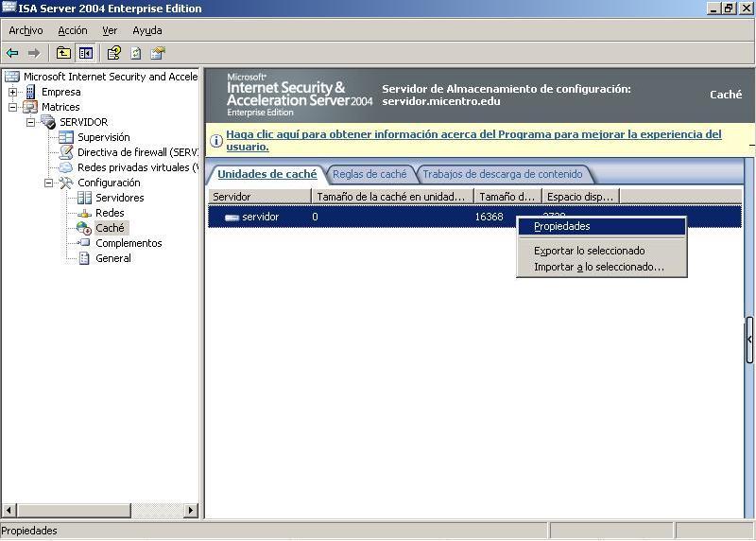Click the Up one level folder icon

click(x=63, y=53)
